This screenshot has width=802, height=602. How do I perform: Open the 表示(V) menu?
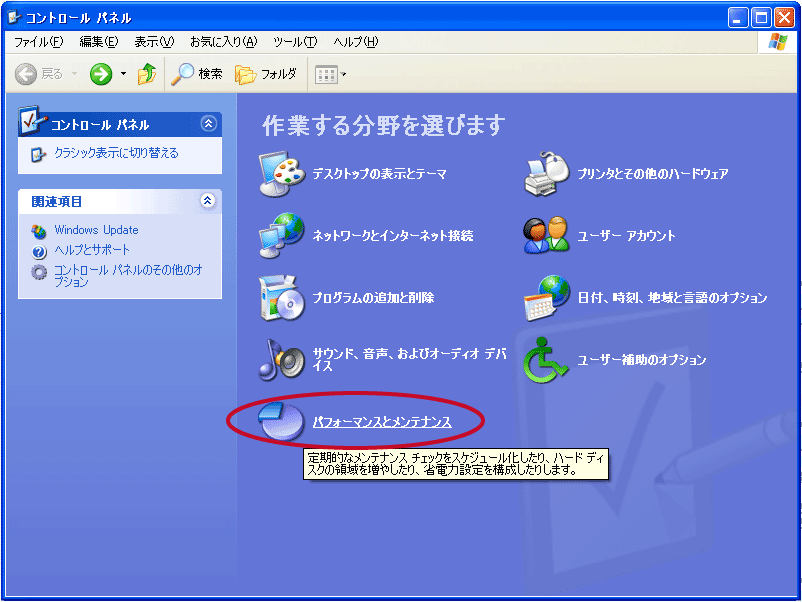click(154, 42)
